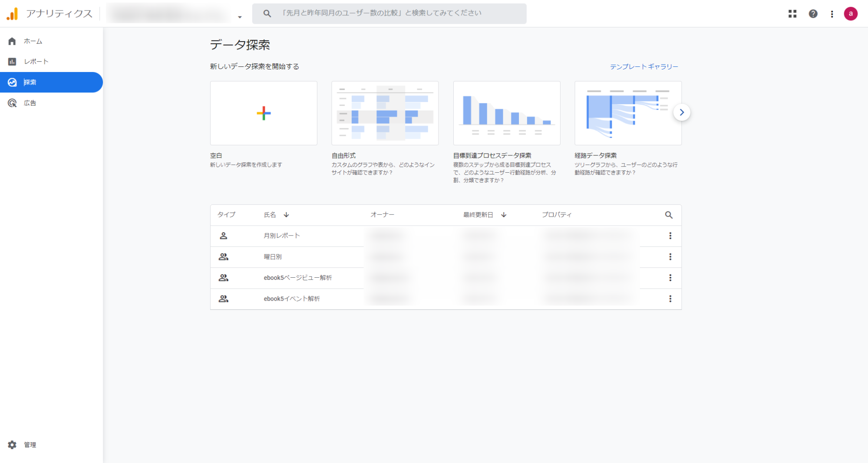The image size is (868, 463).
Task: Click the table search magnifier icon
Action: pyautogui.click(x=669, y=215)
